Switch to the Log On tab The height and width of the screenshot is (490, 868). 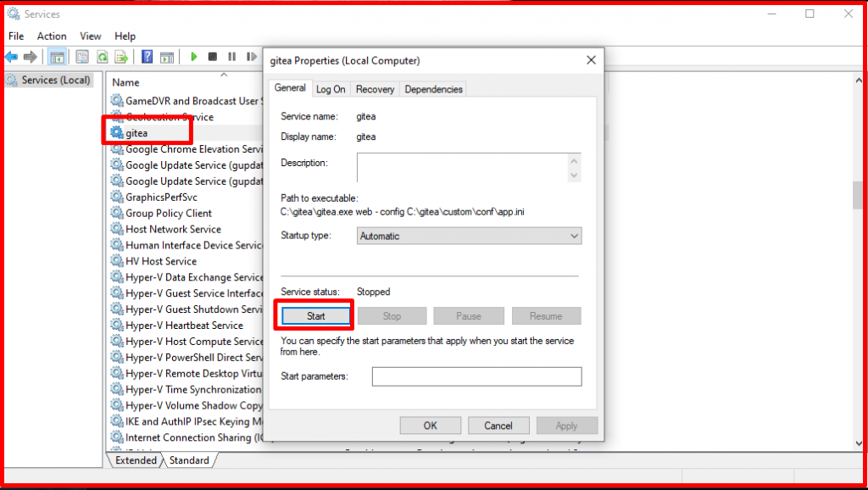[x=331, y=89]
